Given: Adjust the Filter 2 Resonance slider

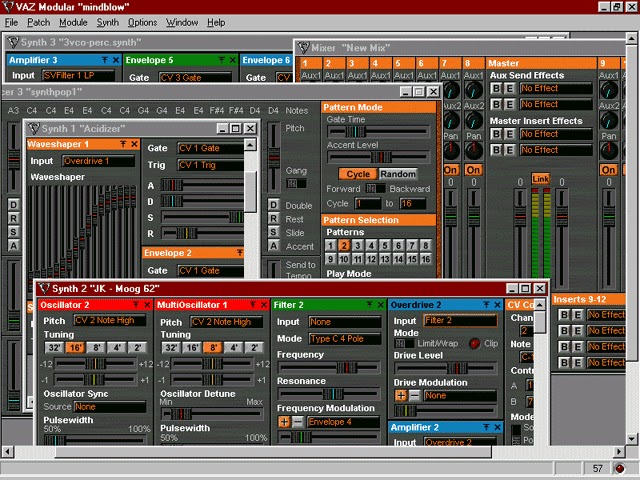Looking at the screenshot, I should click(x=329, y=394).
